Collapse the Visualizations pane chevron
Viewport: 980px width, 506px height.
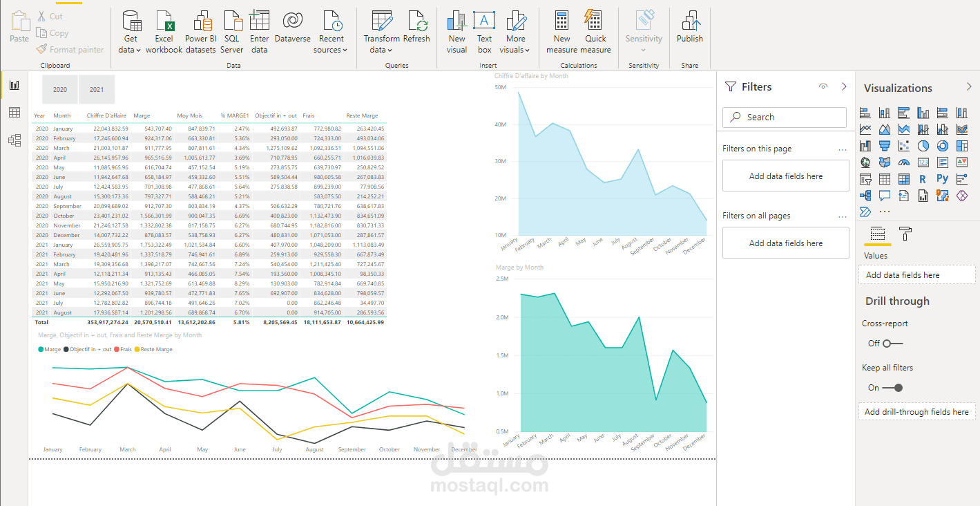tap(968, 87)
